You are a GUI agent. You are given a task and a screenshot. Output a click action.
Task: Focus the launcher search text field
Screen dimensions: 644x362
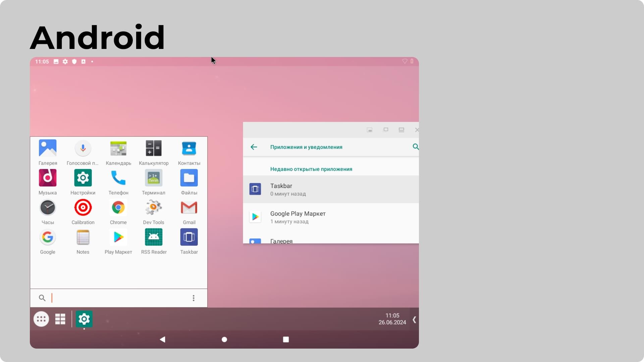(118, 298)
